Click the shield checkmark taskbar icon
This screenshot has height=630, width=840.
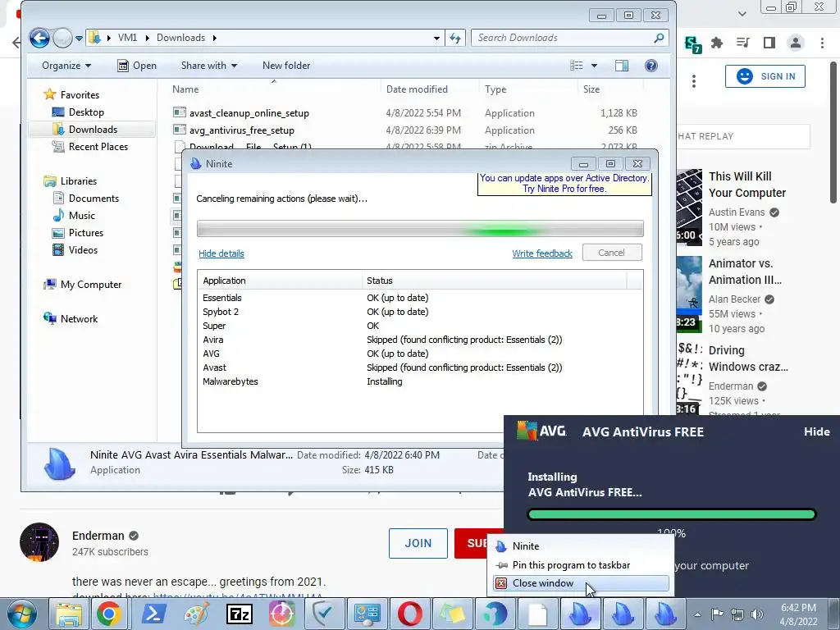click(325, 614)
